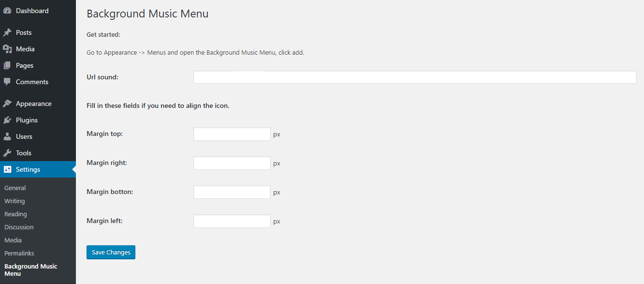Click the Comments speech bubble icon
The height and width of the screenshot is (284, 644).
tap(7, 82)
